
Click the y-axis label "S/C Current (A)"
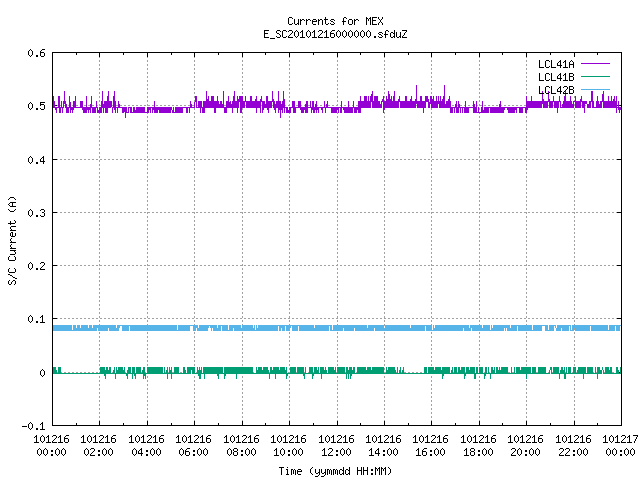click(13, 241)
